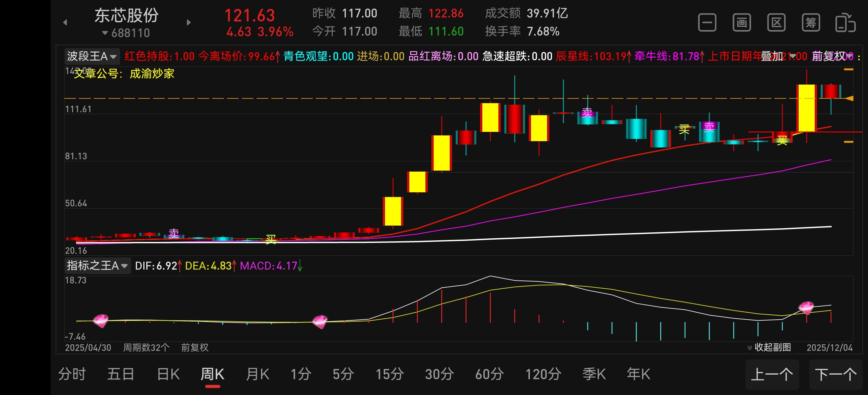
Task: Open 波段王A indicator dropdown
Action: 92,56
